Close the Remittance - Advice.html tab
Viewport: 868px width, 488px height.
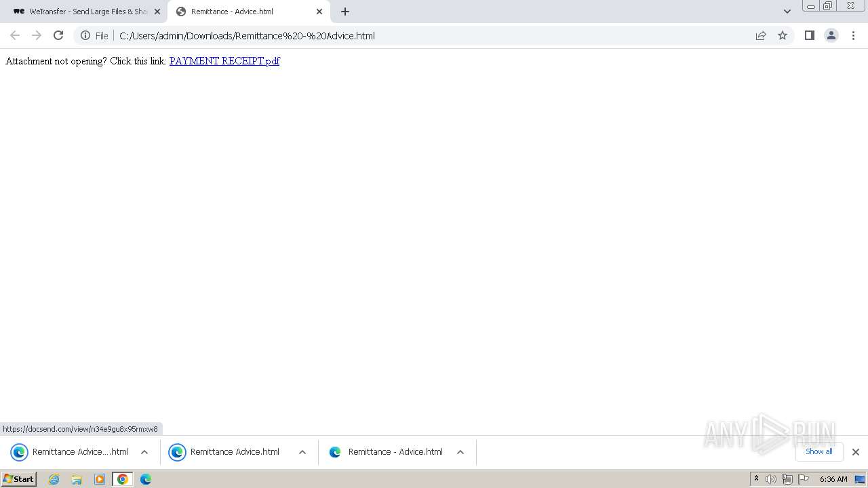point(319,12)
